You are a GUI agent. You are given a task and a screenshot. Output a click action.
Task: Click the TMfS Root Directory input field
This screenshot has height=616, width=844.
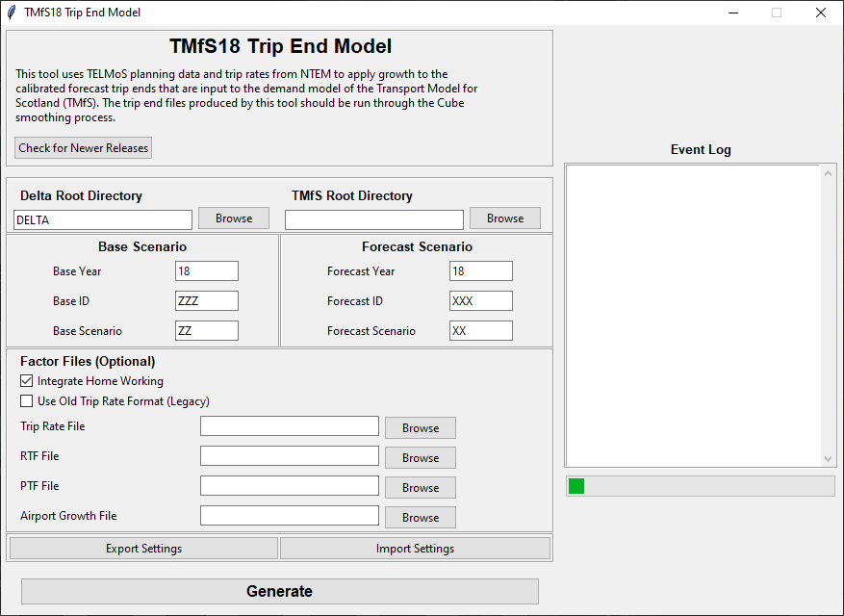[x=374, y=219]
